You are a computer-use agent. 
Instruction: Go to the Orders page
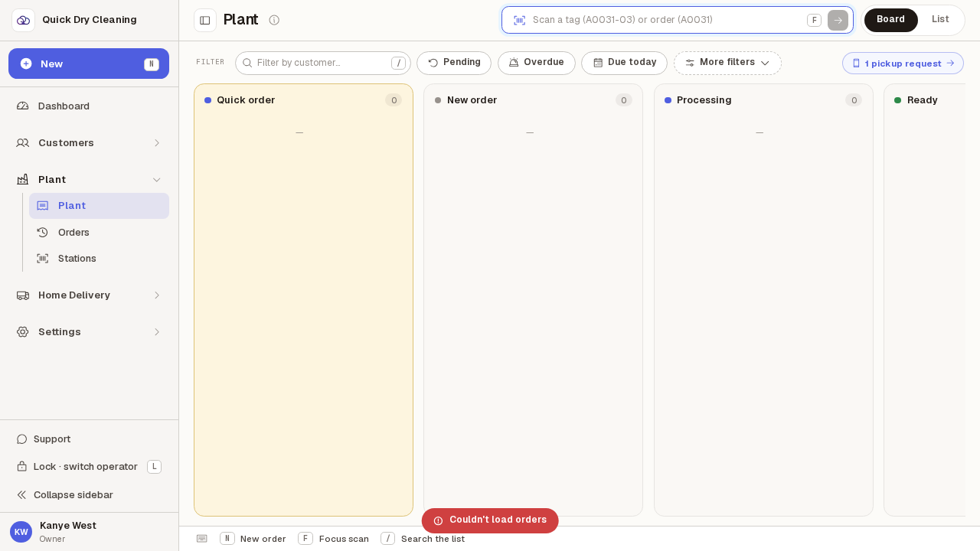(x=99, y=232)
